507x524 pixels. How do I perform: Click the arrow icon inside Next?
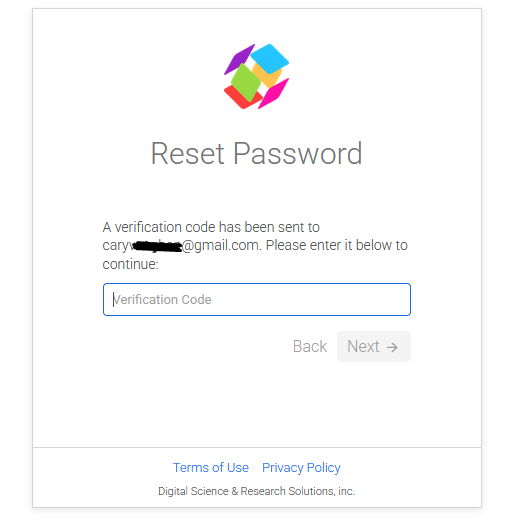(392, 347)
